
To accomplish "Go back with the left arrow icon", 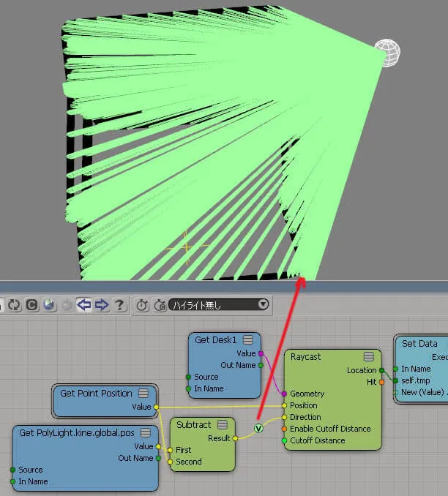I will point(84,305).
